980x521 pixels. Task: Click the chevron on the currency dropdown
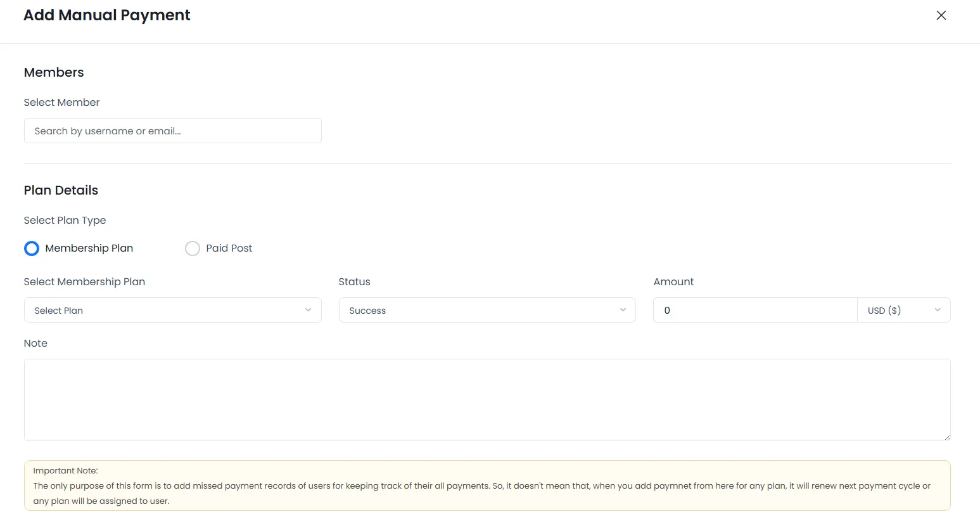coord(938,310)
